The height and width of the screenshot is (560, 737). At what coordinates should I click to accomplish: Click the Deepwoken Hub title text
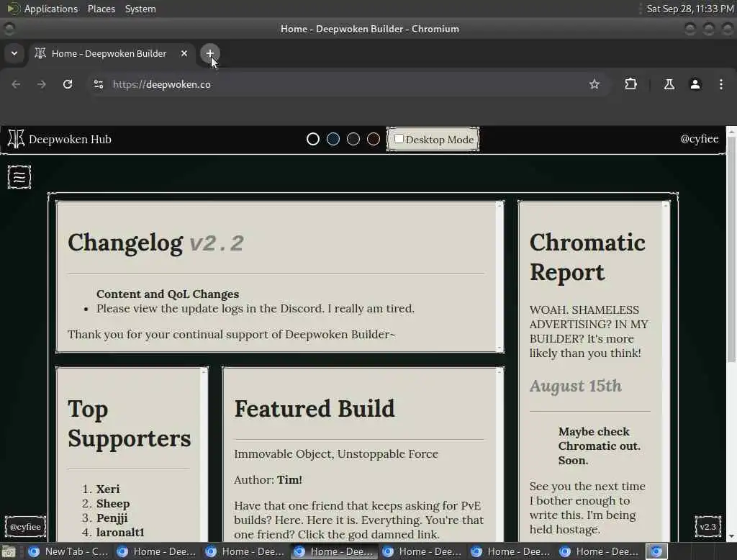click(x=70, y=139)
